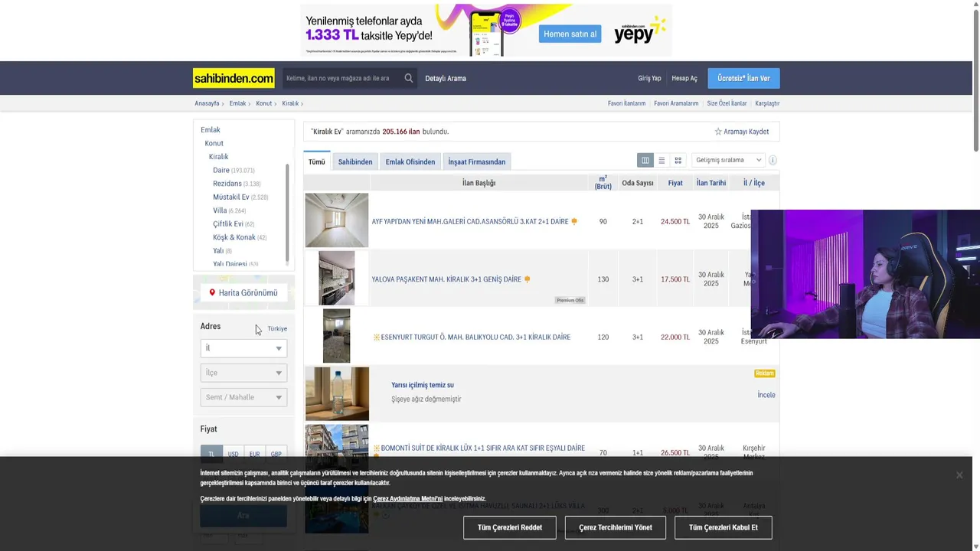The width and height of the screenshot is (980, 551).
Task: Click the red map pin icon
Action: pos(212,292)
